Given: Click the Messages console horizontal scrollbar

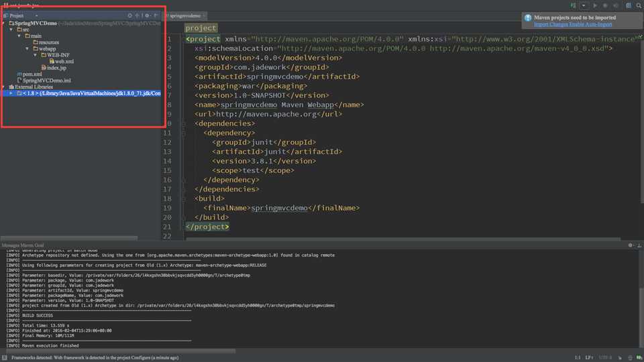Looking at the screenshot, I should [x=121, y=351].
